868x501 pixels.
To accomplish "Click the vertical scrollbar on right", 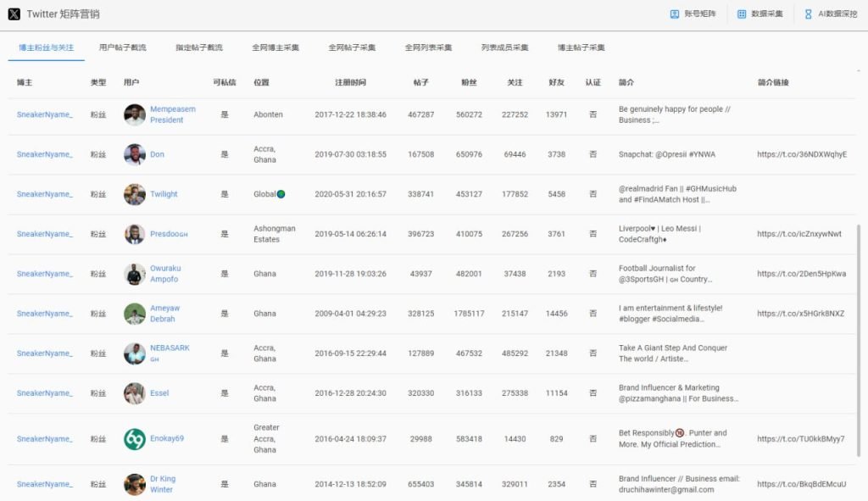I will click(x=863, y=339).
